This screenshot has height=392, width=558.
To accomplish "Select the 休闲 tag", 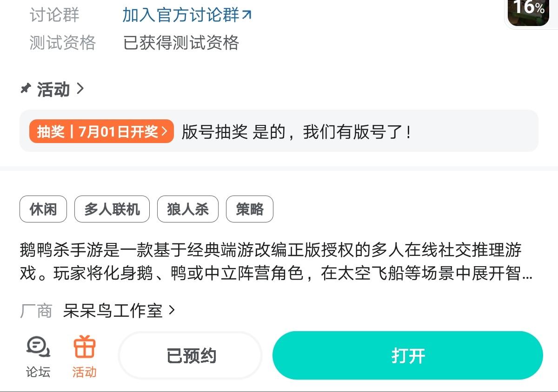I will (x=43, y=209).
